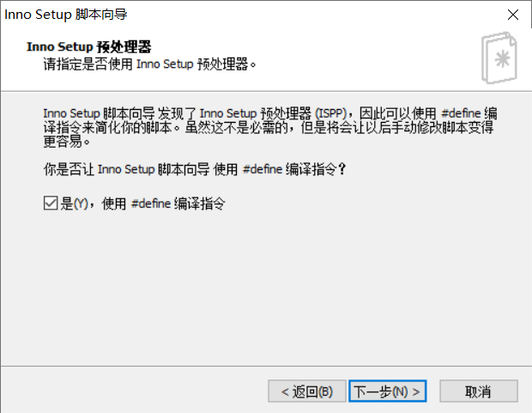532x413 pixels.
Task: Click the 编译指令 text beside the checkbox
Action: coord(199,203)
